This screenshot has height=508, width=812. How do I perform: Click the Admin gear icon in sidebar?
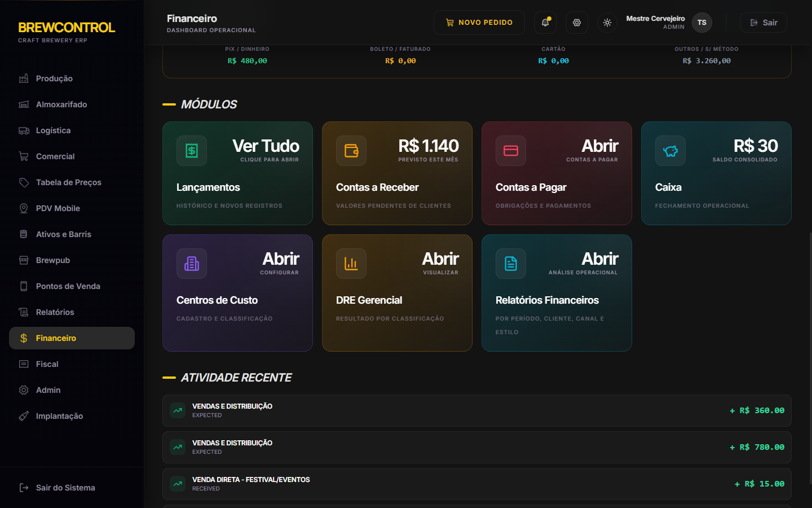pyautogui.click(x=24, y=390)
